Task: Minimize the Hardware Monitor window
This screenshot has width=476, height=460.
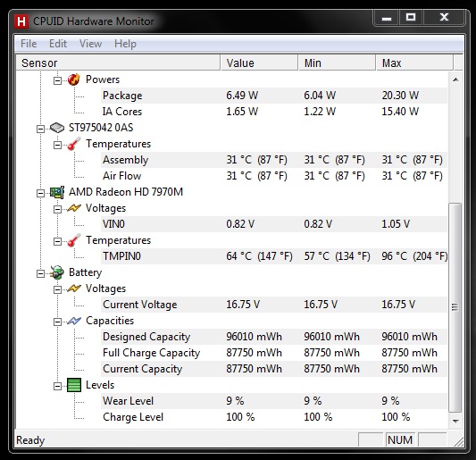Action: point(387,18)
